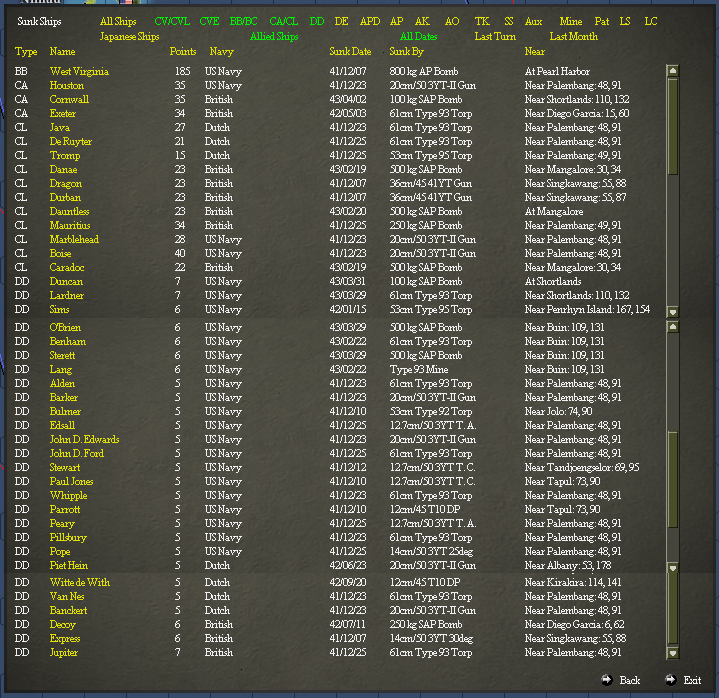Image resolution: width=719 pixels, height=698 pixels.
Task: Toggle the CA/CL ship type filter
Action: [284, 22]
